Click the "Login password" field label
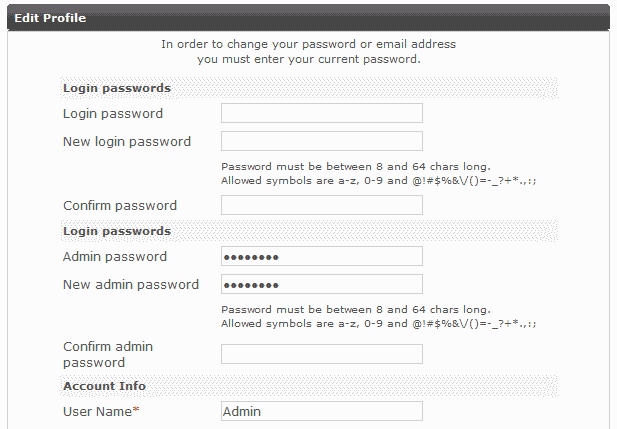This screenshot has height=429, width=617. pyautogui.click(x=113, y=113)
